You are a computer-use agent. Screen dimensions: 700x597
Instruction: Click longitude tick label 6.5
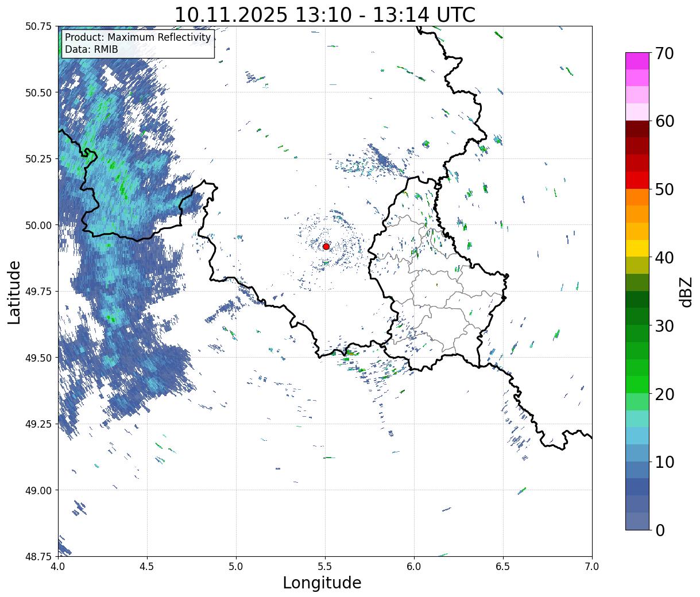tap(503, 566)
